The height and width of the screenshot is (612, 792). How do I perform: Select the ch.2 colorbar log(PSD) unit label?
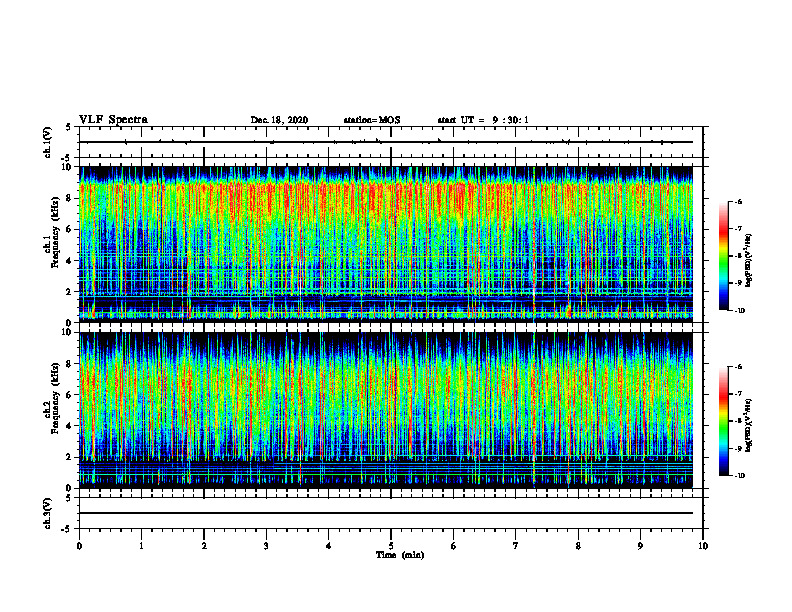(749, 425)
